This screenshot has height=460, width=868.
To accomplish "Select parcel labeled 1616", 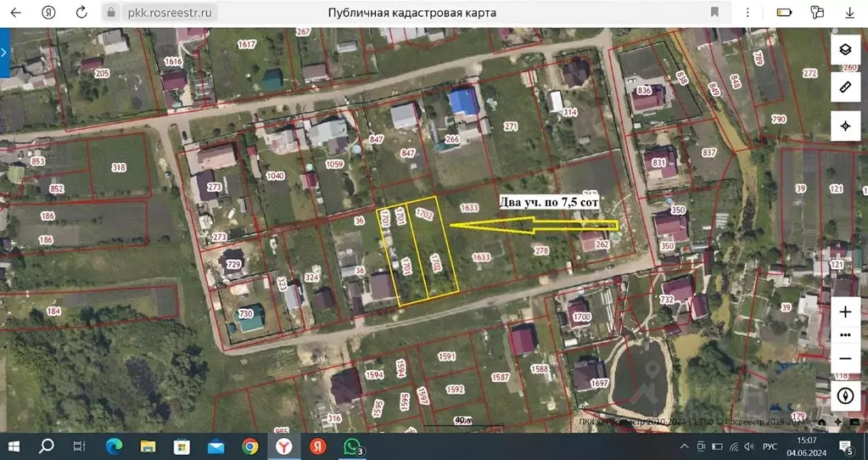I will point(174,61).
